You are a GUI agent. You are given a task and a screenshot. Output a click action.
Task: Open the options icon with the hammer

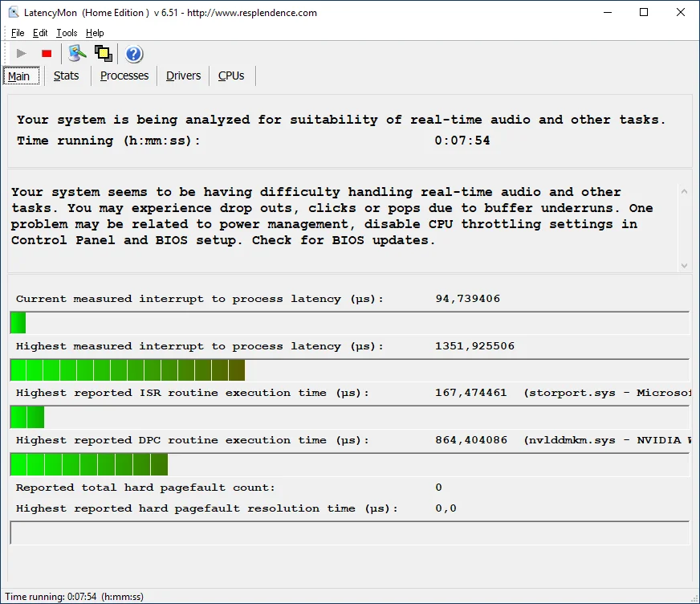(x=77, y=54)
